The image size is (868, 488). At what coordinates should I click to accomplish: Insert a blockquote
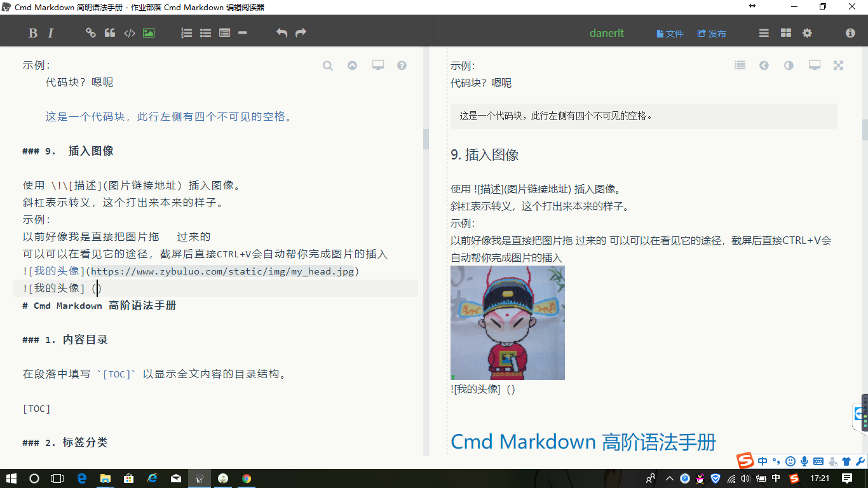[x=110, y=33]
